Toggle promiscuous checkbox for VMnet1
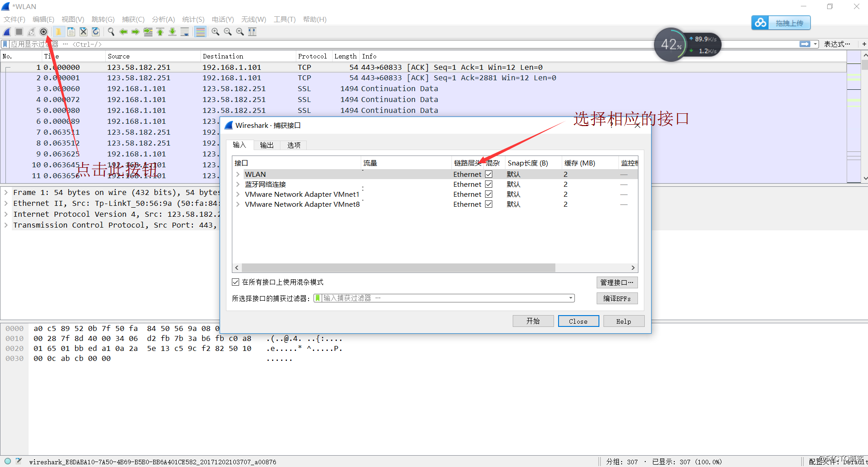The width and height of the screenshot is (868, 467). pyautogui.click(x=489, y=194)
